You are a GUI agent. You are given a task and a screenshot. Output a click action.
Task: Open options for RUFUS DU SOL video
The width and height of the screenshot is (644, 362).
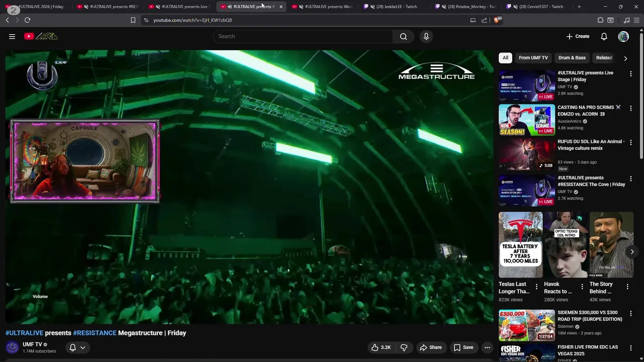point(631,143)
